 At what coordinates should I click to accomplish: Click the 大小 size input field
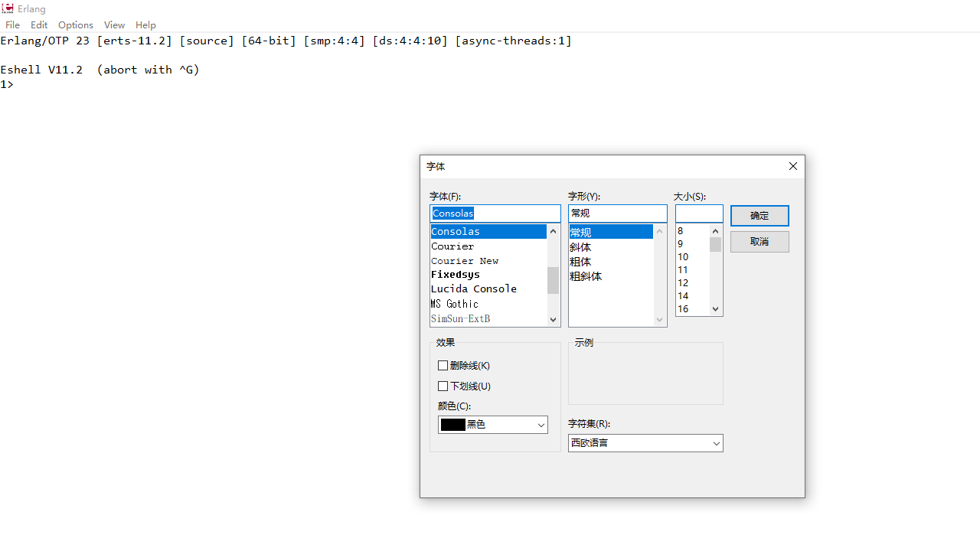pos(699,214)
